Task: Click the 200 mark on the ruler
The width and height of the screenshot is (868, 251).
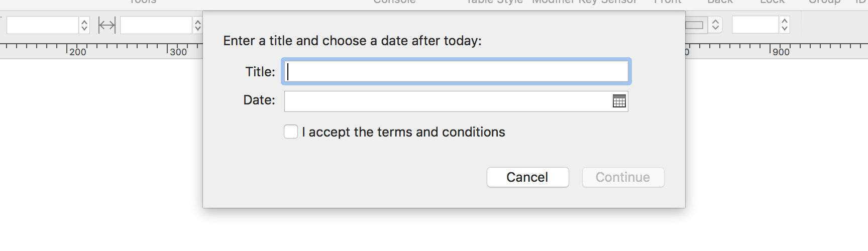Action: (77, 52)
